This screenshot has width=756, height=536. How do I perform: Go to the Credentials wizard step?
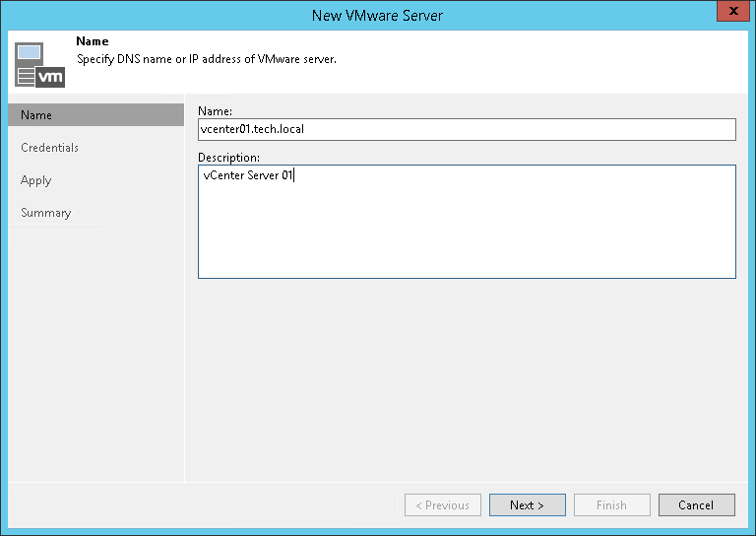pyautogui.click(x=49, y=148)
